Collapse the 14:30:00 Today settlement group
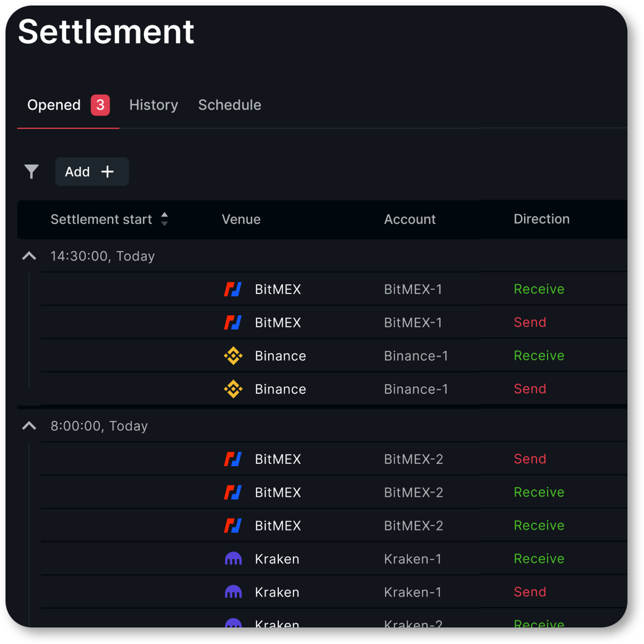 pos(29,256)
